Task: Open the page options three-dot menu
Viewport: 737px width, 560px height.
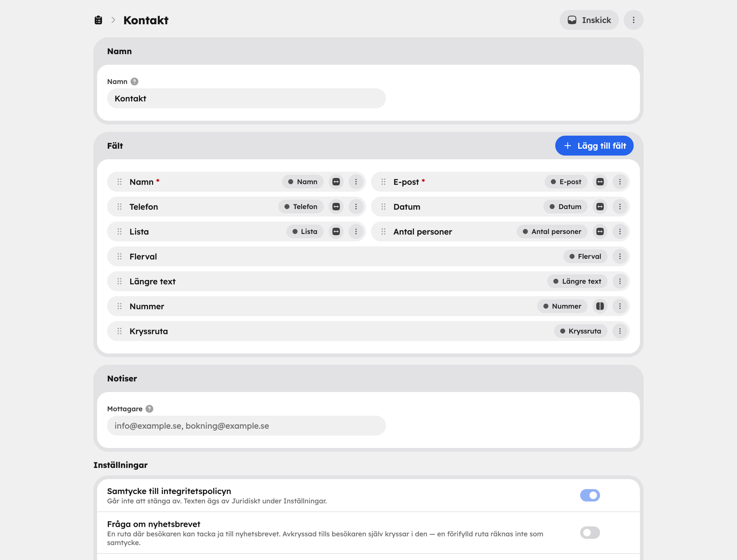Action: coord(633,20)
